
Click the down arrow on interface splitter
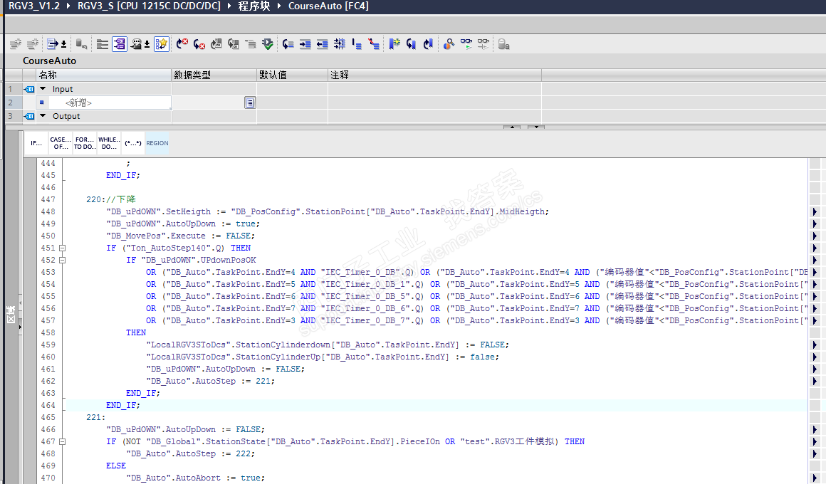click(x=536, y=127)
